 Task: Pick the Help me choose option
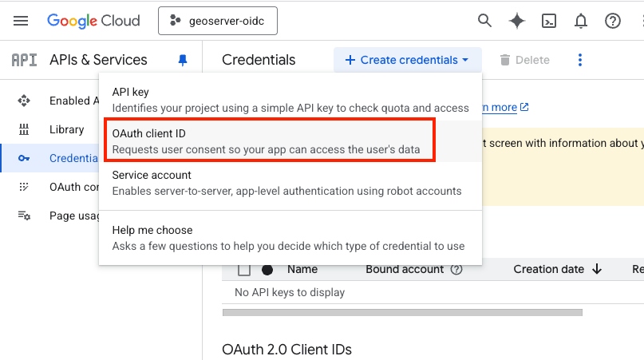[290, 238]
